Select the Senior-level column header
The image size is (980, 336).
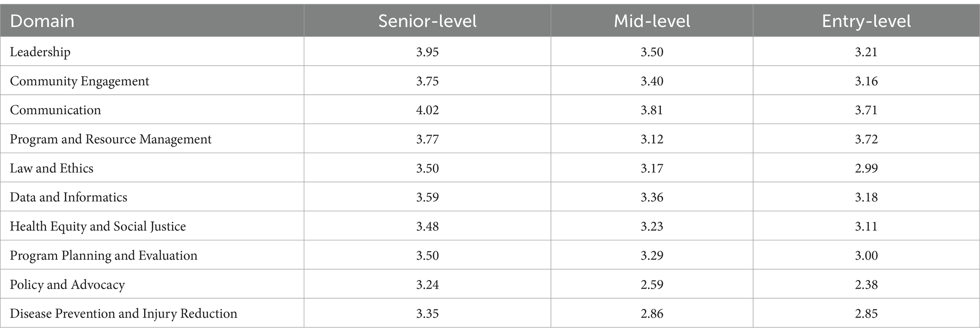tap(427, 21)
